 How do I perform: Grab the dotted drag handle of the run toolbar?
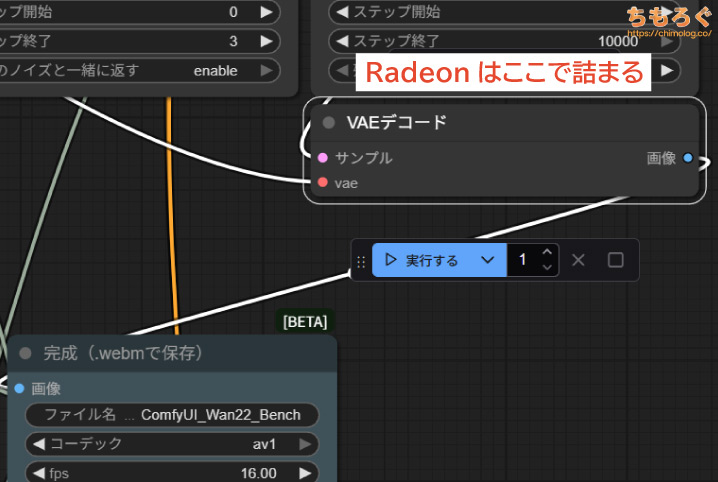(x=361, y=261)
